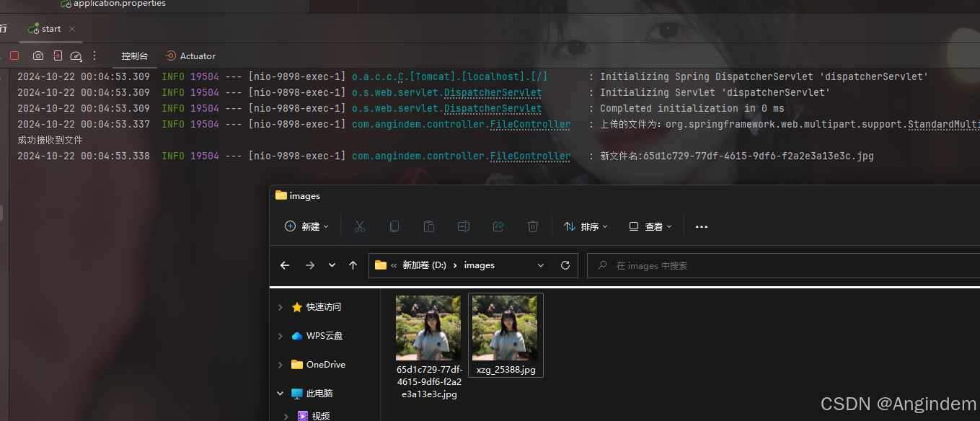
Task: Click the 新加卷 (D:) breadcrumb
Action: (x=424, y=265)
